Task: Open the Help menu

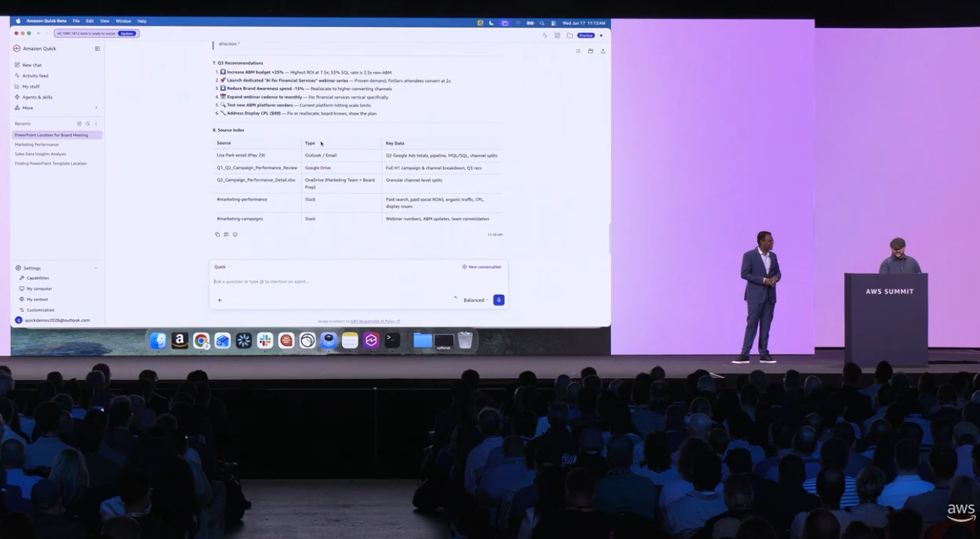Action: [142, 21]
